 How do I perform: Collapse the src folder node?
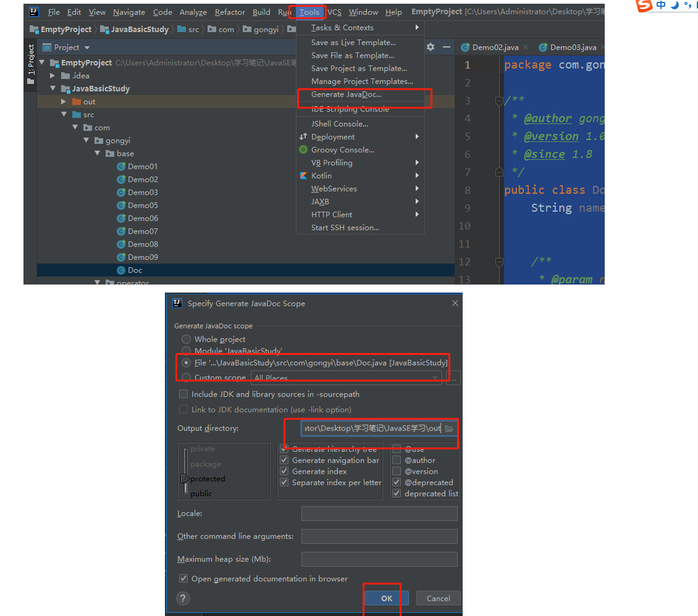64,114
